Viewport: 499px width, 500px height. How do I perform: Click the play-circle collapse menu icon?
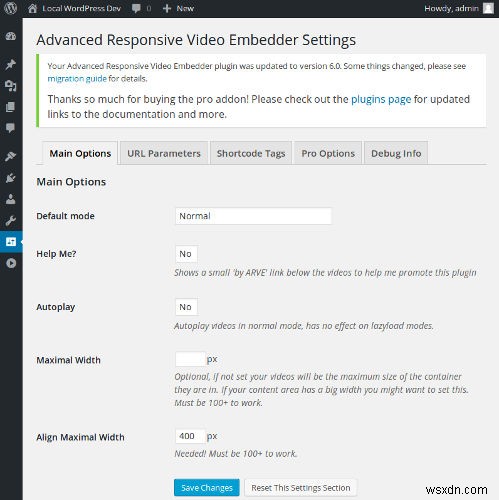click(11, 263)
